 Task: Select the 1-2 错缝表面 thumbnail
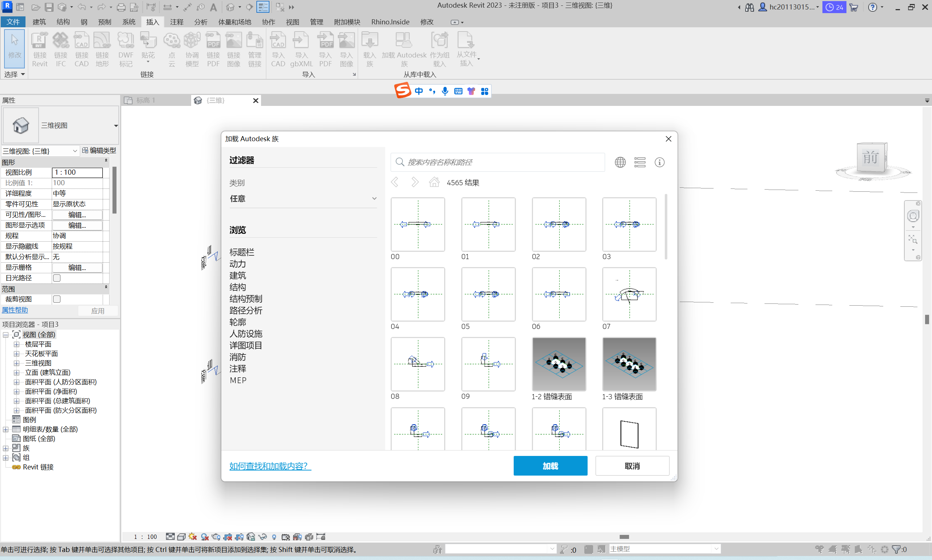tap(559, 364)
